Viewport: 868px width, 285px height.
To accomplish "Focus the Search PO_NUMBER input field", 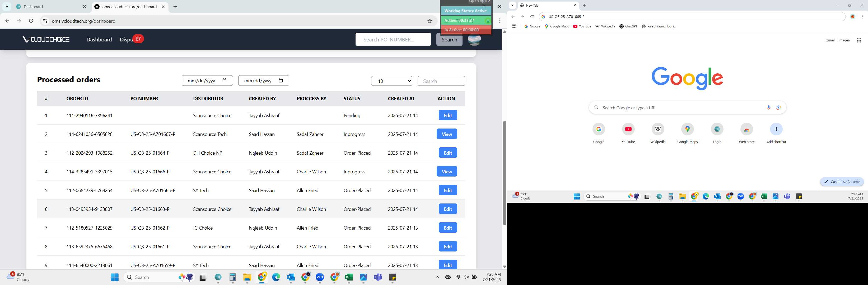I will point(393,39).
